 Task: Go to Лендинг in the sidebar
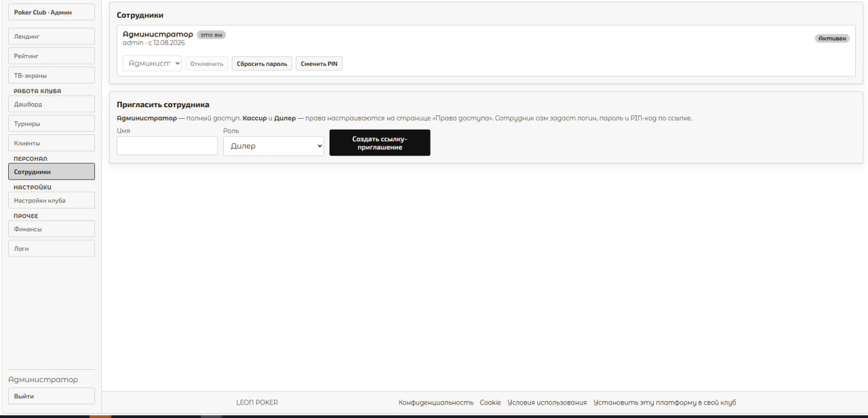(x=52, y=36)
